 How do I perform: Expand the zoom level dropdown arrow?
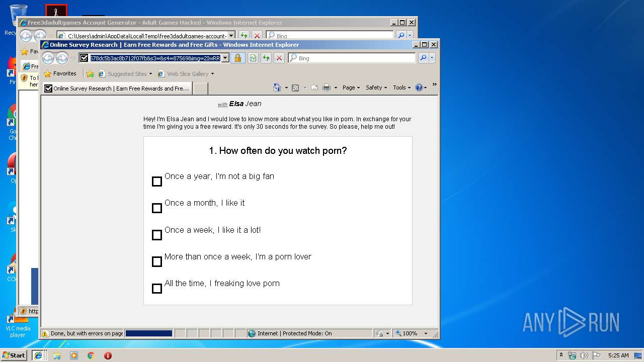point(426,333)
